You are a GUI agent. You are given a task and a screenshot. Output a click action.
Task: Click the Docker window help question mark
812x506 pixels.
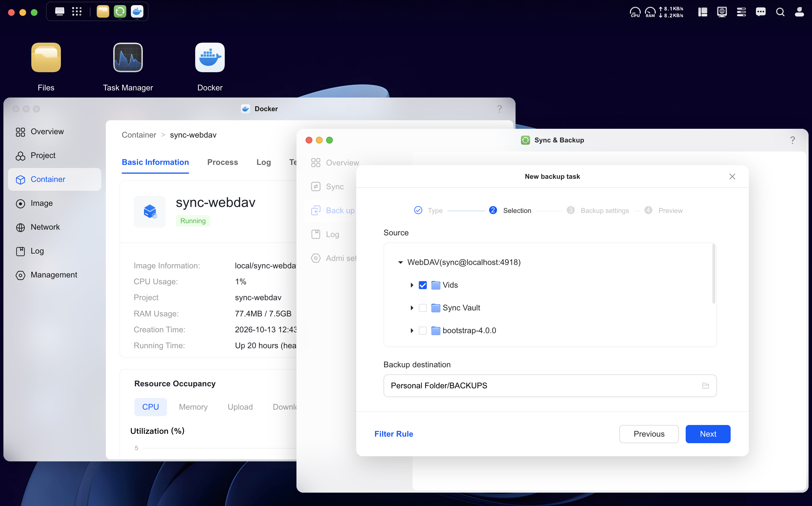click(499, 109)
